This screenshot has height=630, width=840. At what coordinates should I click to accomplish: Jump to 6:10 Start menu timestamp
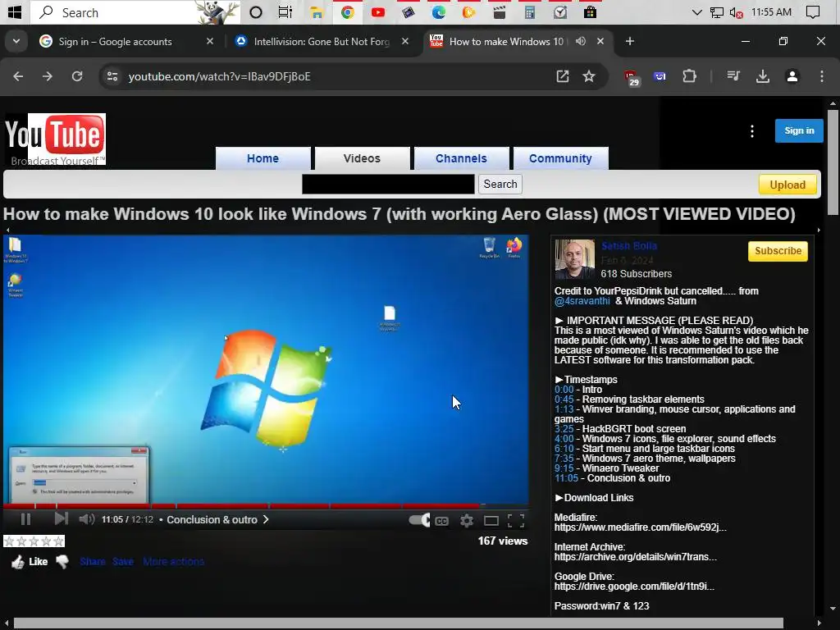(564, 449)
